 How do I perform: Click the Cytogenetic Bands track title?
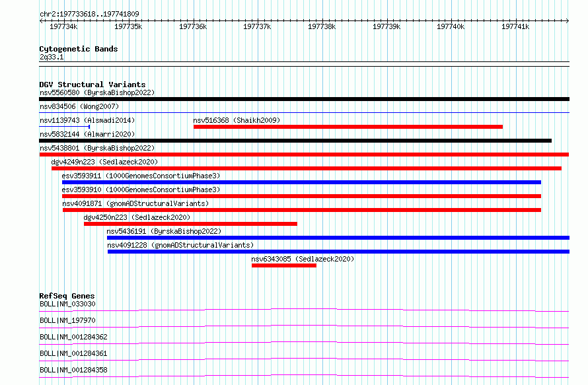[x=79, y=49]
